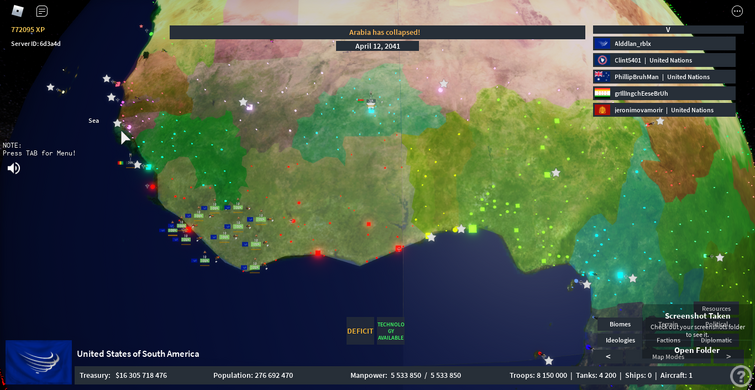
Task: Click jeronimovamorir's red flag icon
Action: point(602,110)
